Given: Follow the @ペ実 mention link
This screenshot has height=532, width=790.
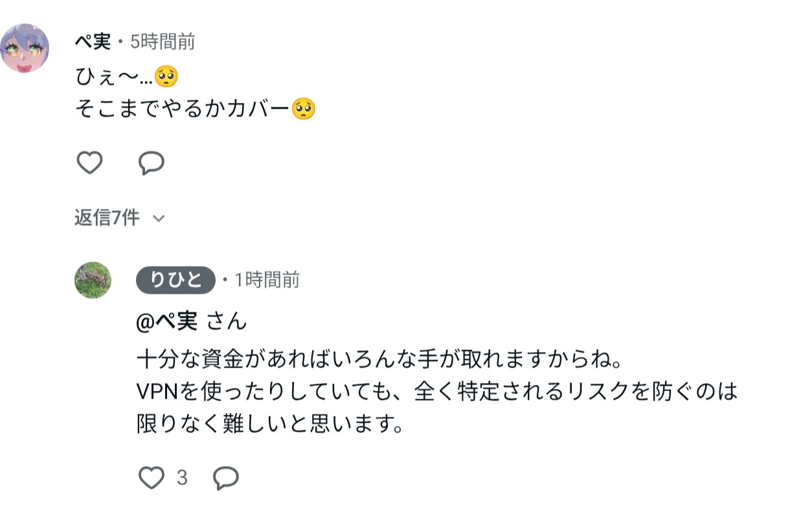Looking at the screenshot, I should (x=167, y=321).
